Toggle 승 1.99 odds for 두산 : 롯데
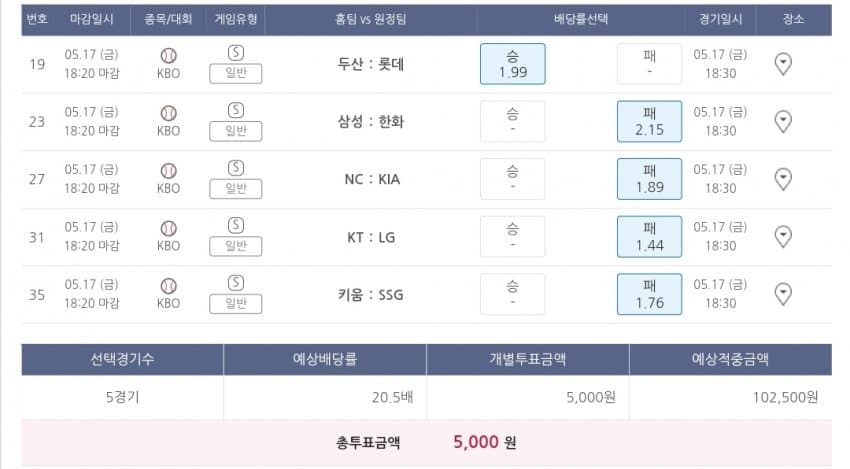Viewport: 850px width, 469px height. pyautogui.click(x=513, y=64)
